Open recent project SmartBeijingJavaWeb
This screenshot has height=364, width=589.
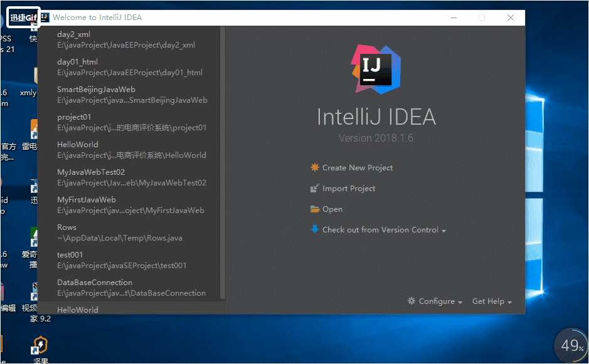(128, 95)
